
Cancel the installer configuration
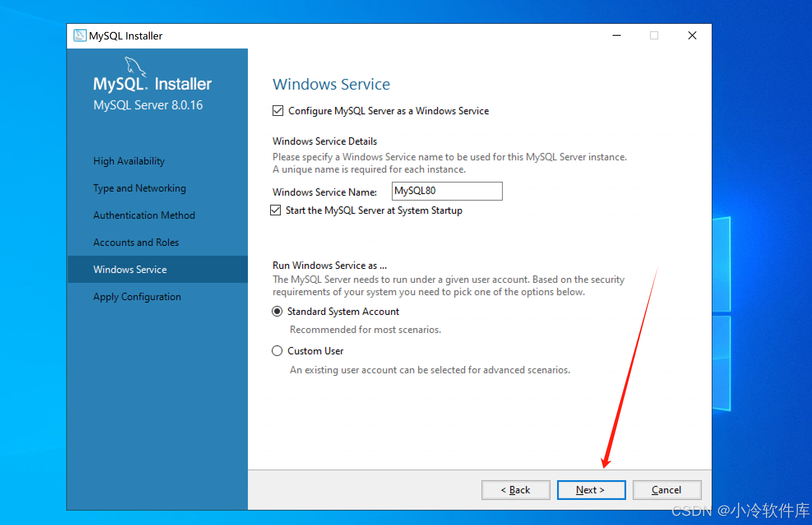pos(666,490)
